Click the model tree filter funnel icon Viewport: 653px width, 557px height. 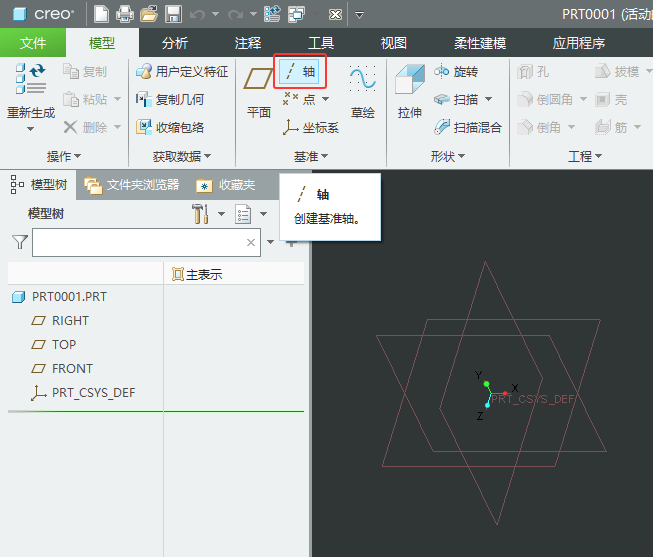click(x=20, y=242)
